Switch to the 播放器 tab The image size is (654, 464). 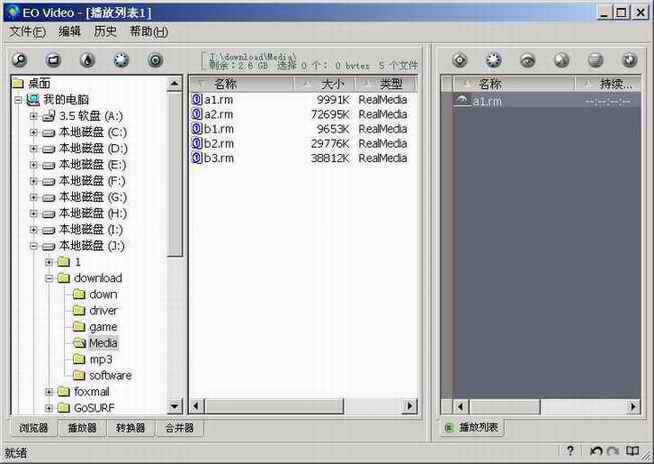[x=82, y=428]
